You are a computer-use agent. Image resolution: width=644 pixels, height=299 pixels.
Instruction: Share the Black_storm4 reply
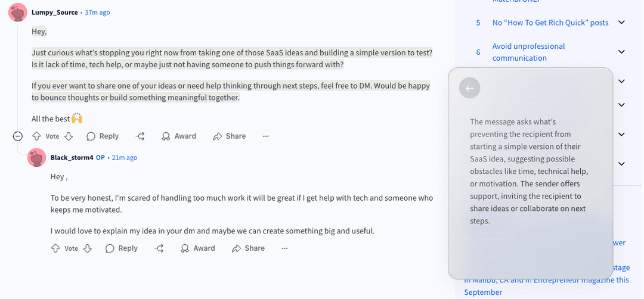[x=248, y=248]
